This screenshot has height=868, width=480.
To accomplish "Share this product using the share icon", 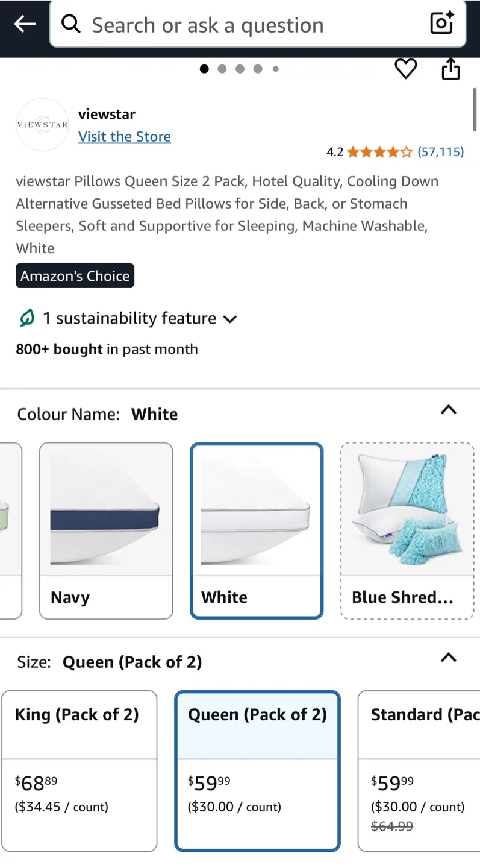I will tap(450, 69).
